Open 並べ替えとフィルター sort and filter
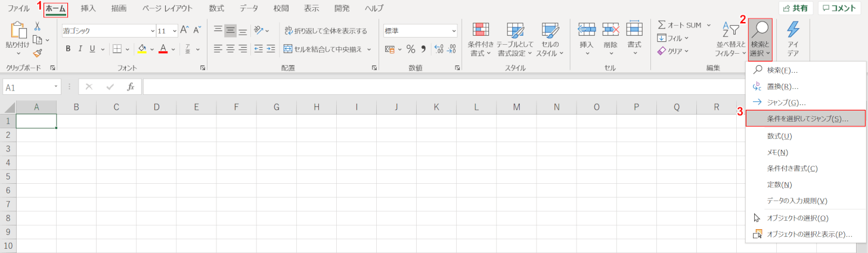Viewport: 868px width, 253px height. coord(731,39)
